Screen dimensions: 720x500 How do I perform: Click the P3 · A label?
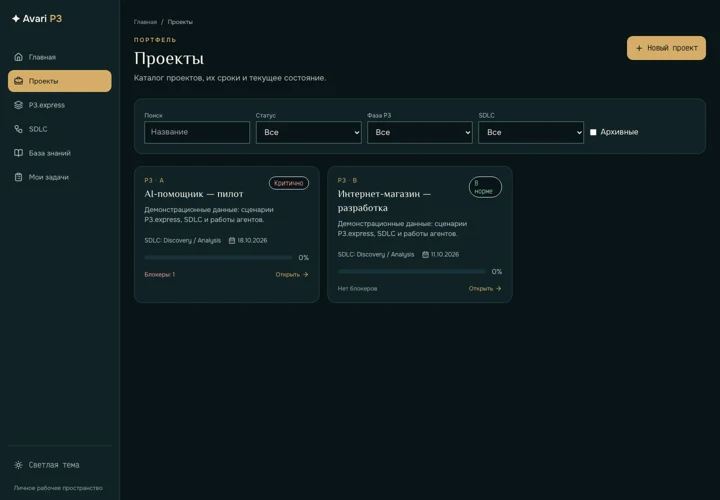pos(154,180)
